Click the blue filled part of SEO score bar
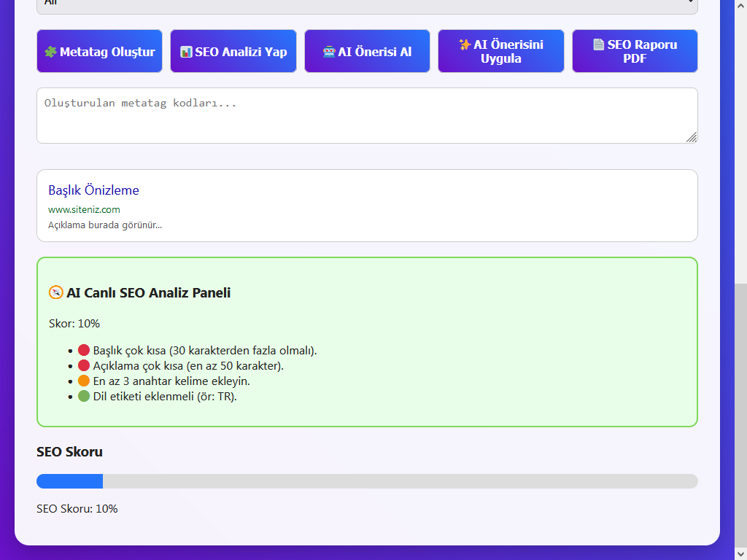This screenshot has height=560, width=747. pos(69,481)
